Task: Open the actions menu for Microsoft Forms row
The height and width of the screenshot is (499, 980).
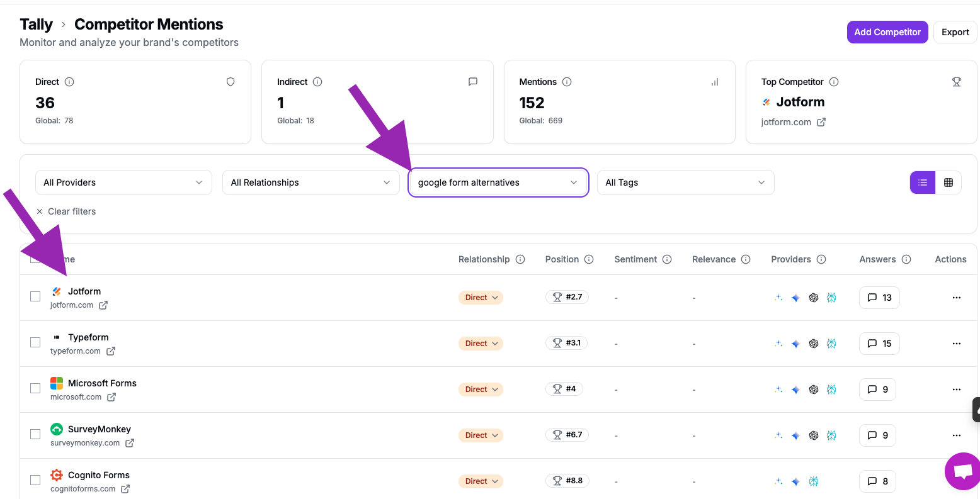Action: (957, 390)
